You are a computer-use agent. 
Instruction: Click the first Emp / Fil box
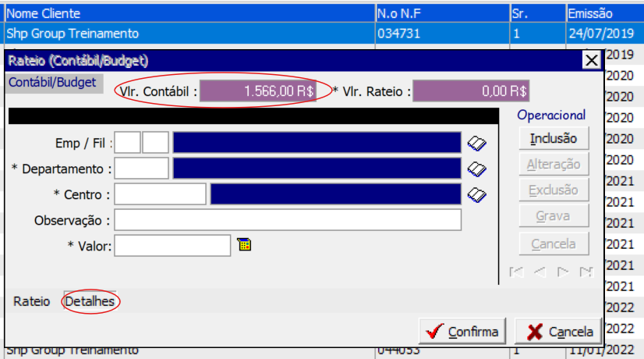[128, 143]
